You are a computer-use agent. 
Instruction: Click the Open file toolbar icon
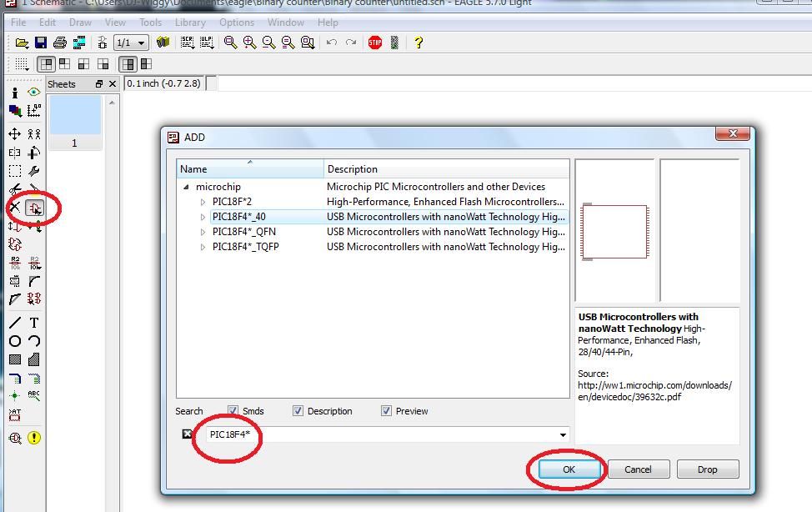click(22, 43)
